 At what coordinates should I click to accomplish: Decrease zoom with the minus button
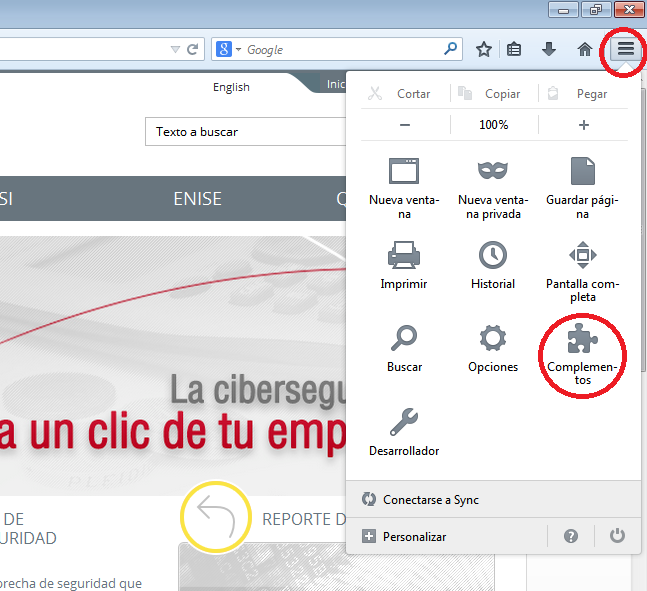point(404,125)
